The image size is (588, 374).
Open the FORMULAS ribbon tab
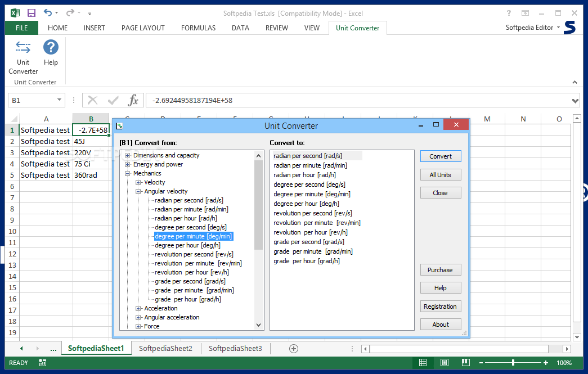199,28
